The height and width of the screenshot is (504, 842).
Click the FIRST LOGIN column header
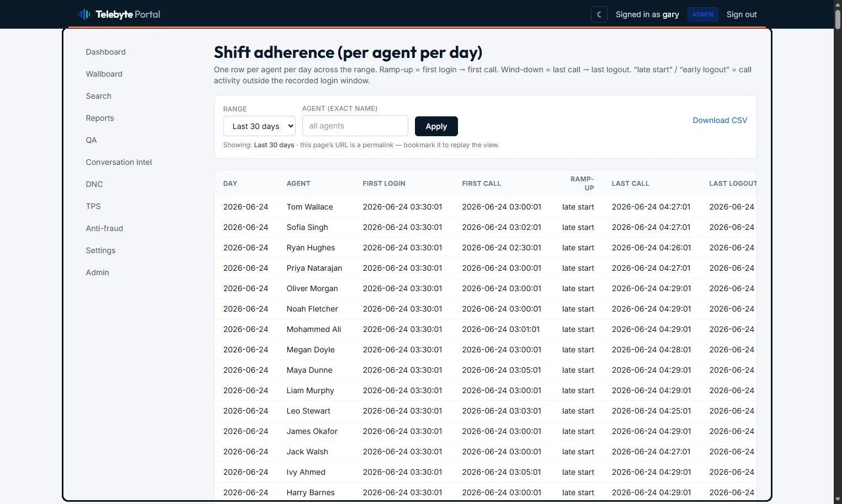click(384, 184)
